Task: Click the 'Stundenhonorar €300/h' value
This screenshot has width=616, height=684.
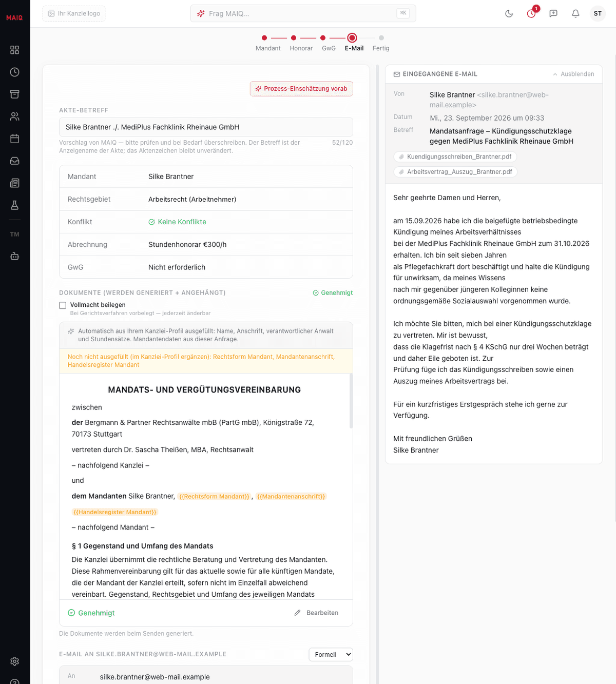Action: 187,245
